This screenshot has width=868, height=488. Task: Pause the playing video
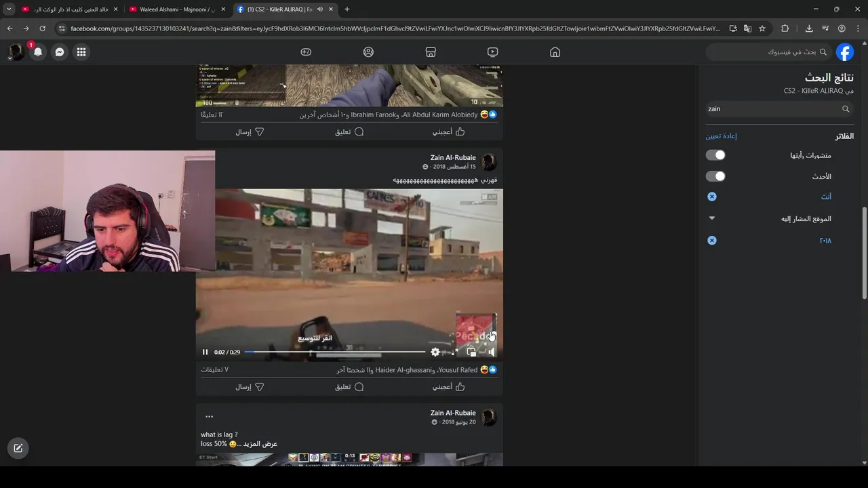point(205,352)
